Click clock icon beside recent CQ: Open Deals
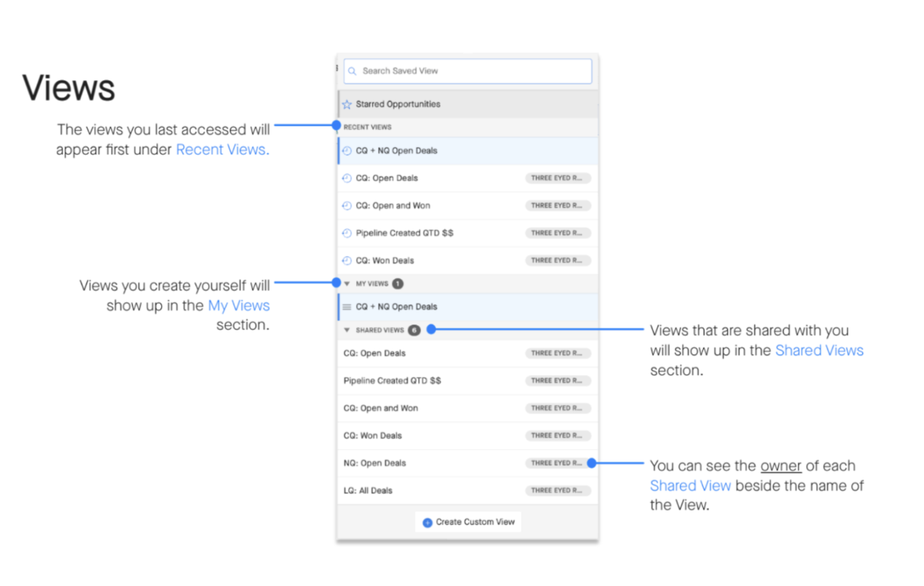 346,178
